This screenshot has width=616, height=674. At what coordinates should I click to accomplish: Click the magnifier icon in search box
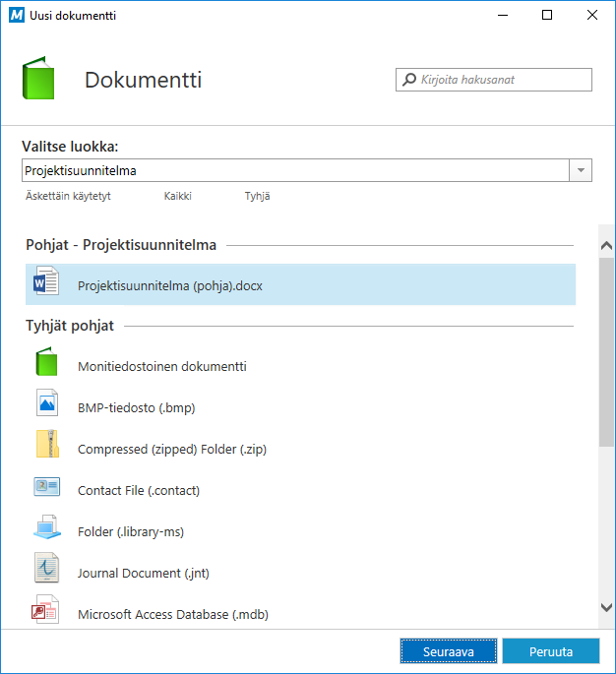pyautogui.click(x=408, y=80)
